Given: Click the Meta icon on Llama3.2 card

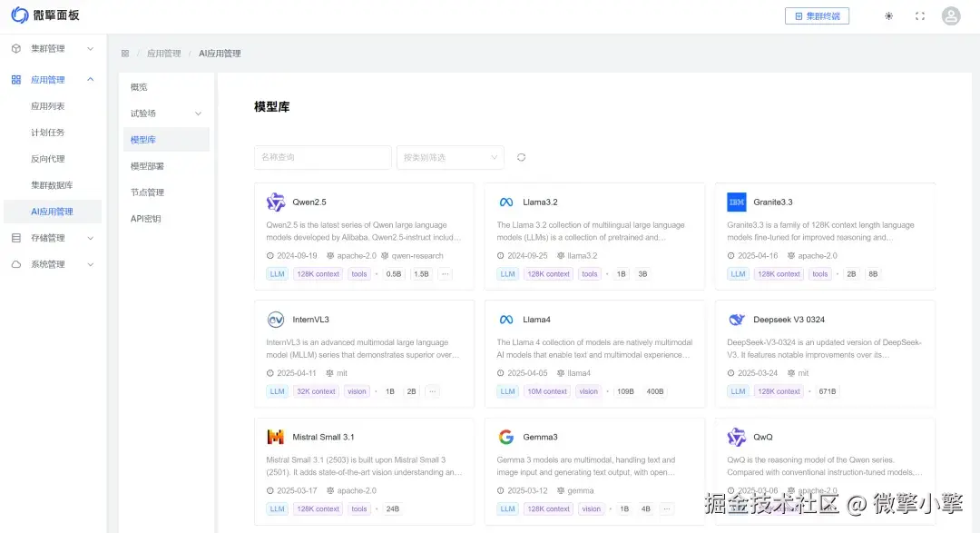Looking at the screenshot, I should pos(506,202).
